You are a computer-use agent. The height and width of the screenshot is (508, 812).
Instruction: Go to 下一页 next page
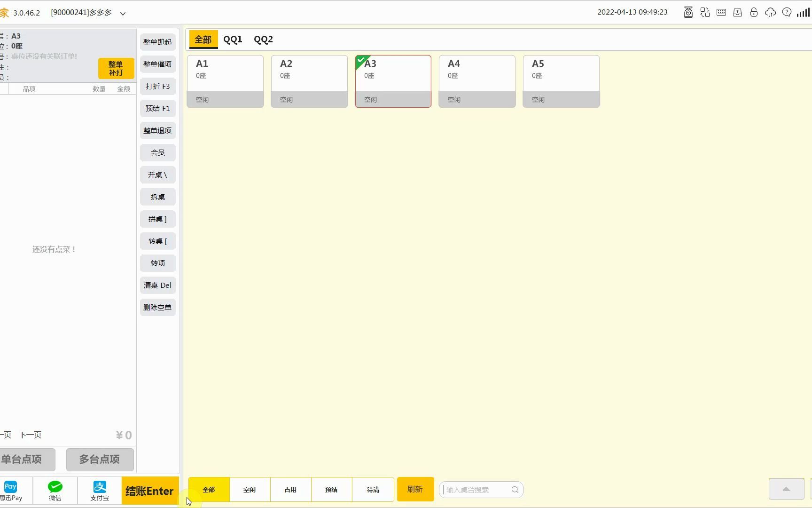tap(31, 435)
